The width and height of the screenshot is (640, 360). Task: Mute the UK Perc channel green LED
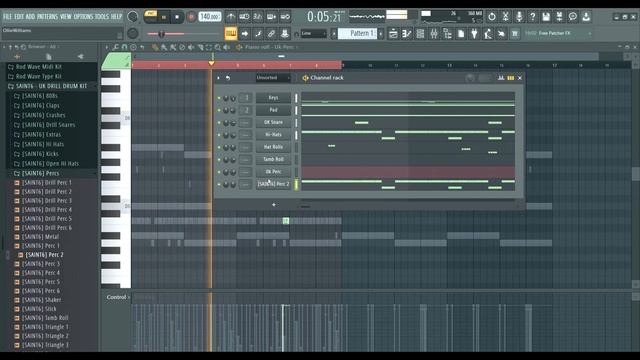click(x=219, y=172)
